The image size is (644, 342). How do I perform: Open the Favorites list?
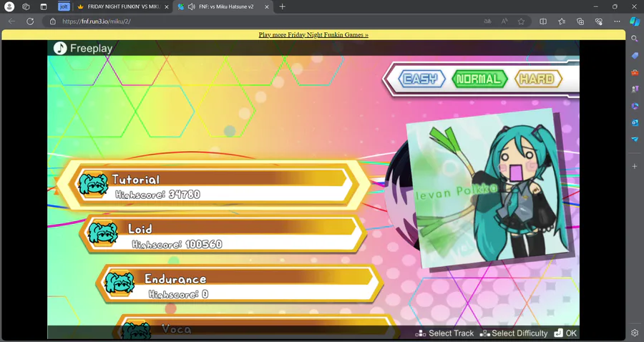[x=562, y=21]
